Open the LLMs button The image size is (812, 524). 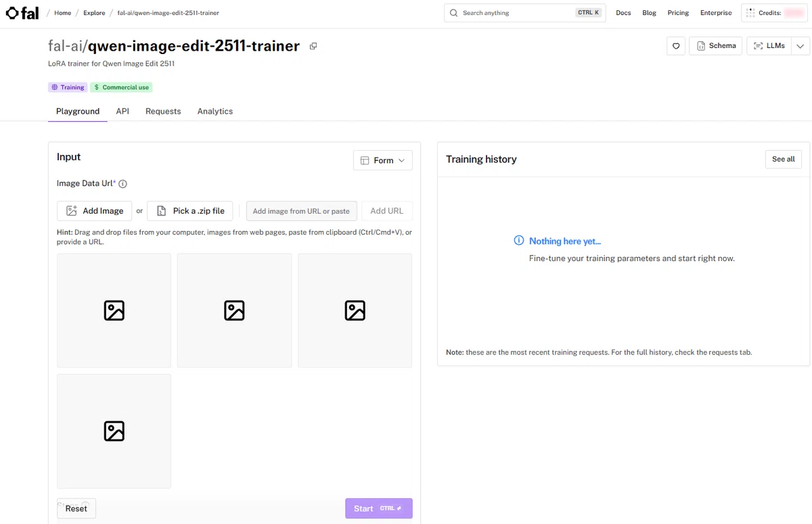[x=769, y=46]
